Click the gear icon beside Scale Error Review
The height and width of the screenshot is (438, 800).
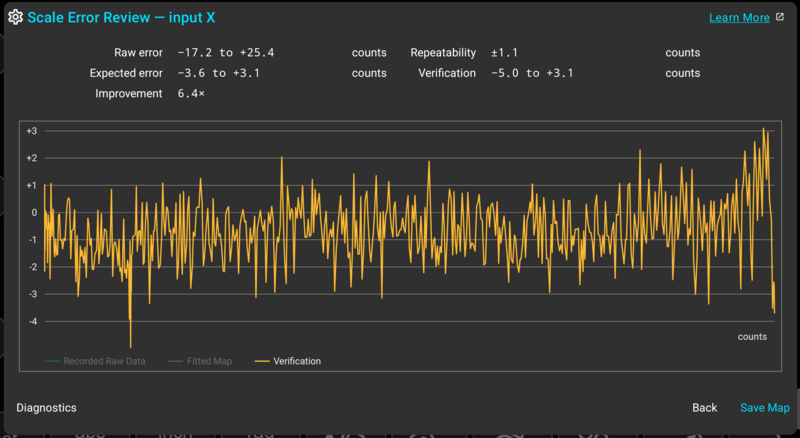pyautogui.click(x=15, y=17)
